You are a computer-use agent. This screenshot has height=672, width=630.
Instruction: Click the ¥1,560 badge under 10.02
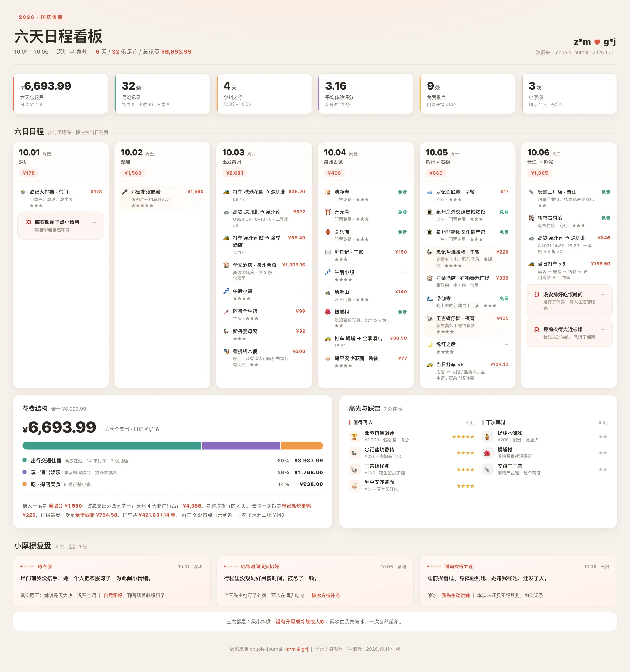[133, 173]
